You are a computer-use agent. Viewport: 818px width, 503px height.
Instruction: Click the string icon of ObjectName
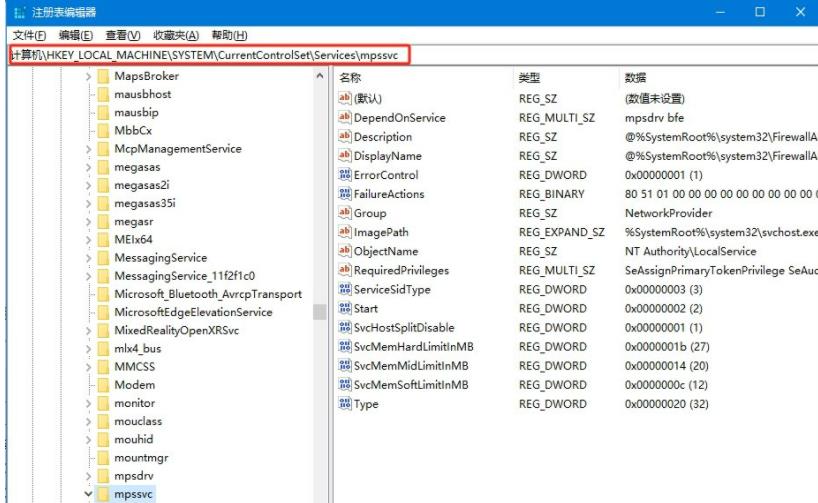pyautogui.click(x=344, y=250)
